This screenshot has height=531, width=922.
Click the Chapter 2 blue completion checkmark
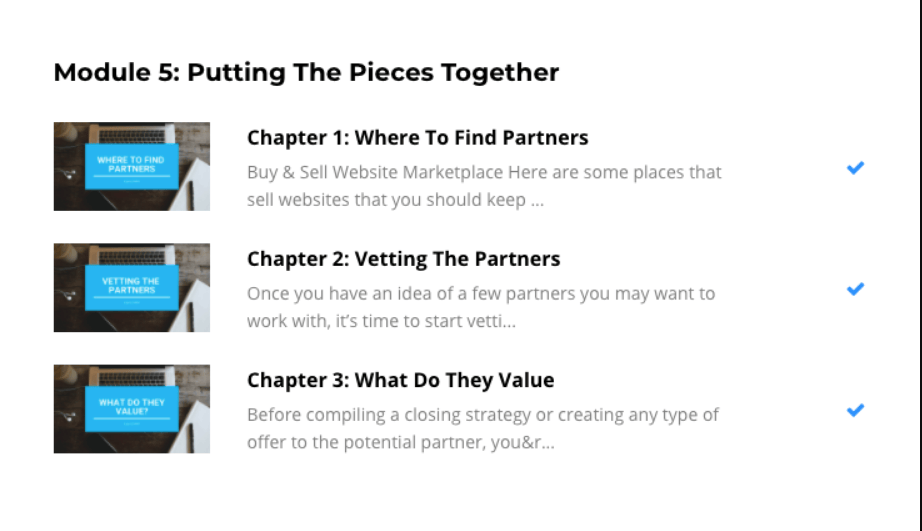(855, 289)
